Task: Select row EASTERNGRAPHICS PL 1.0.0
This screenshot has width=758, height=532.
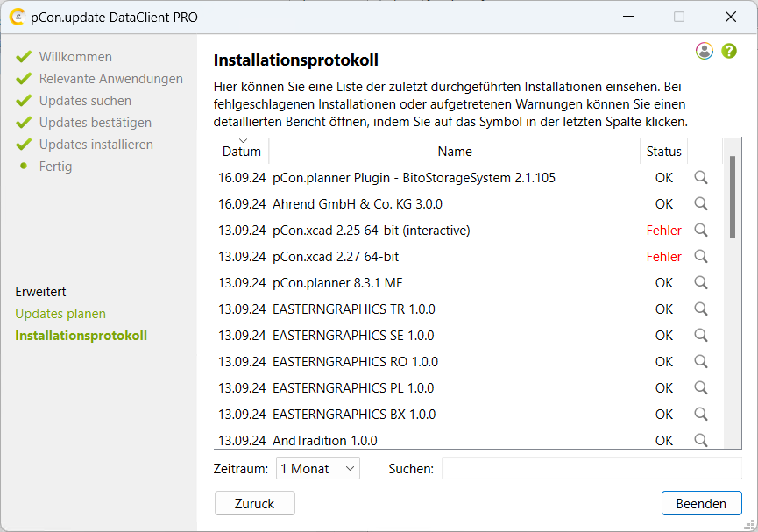Action: click(x=469, y=388)
